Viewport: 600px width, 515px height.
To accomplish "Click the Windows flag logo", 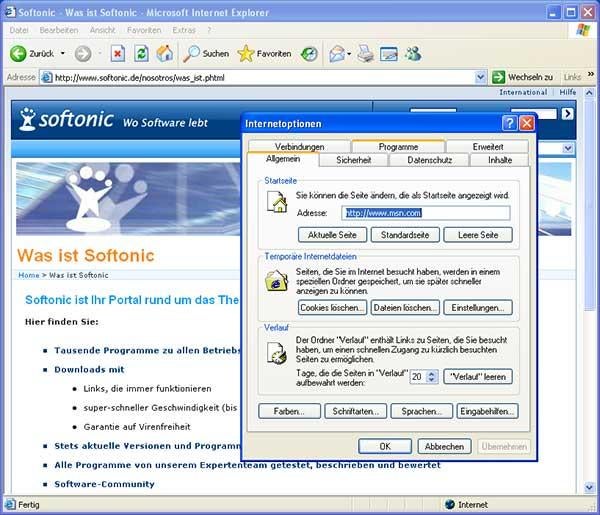I will coord(583,30).
